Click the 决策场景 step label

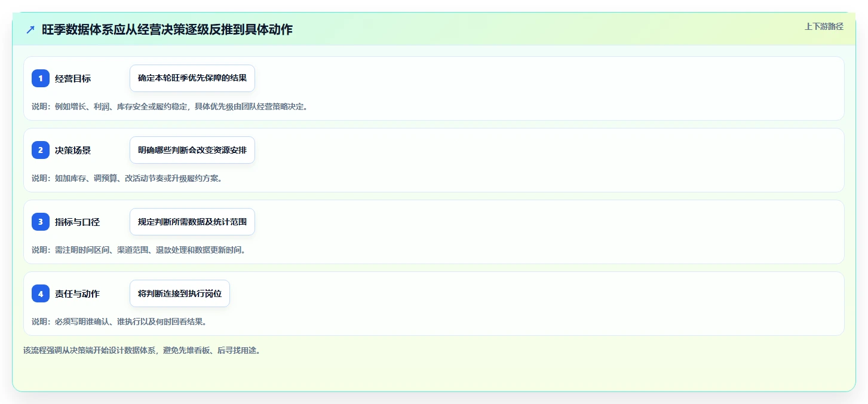pyautogui.click(x=73, y=150)
